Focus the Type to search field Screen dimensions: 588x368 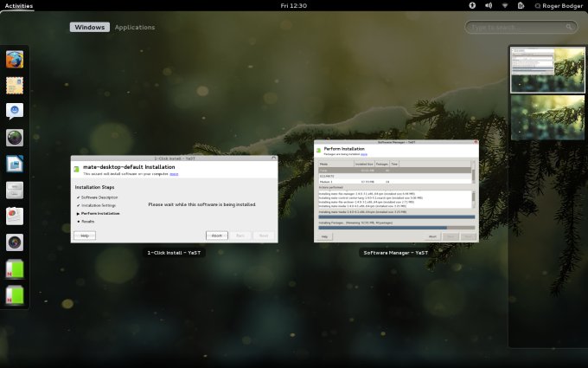point(521,27)
